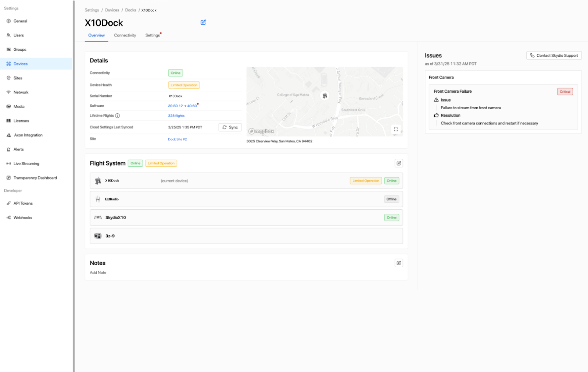
Task: Click the Licenses barcode icon
Action: (8, 121)
